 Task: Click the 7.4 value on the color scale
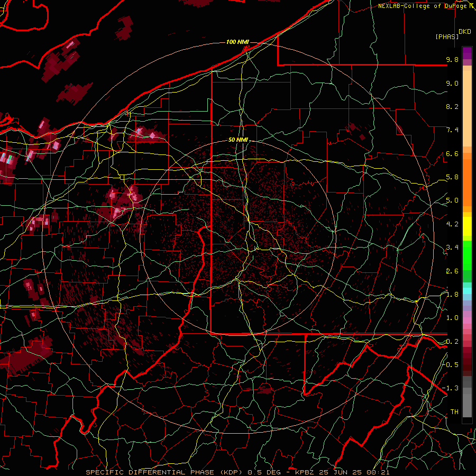(x=452, y=130)
